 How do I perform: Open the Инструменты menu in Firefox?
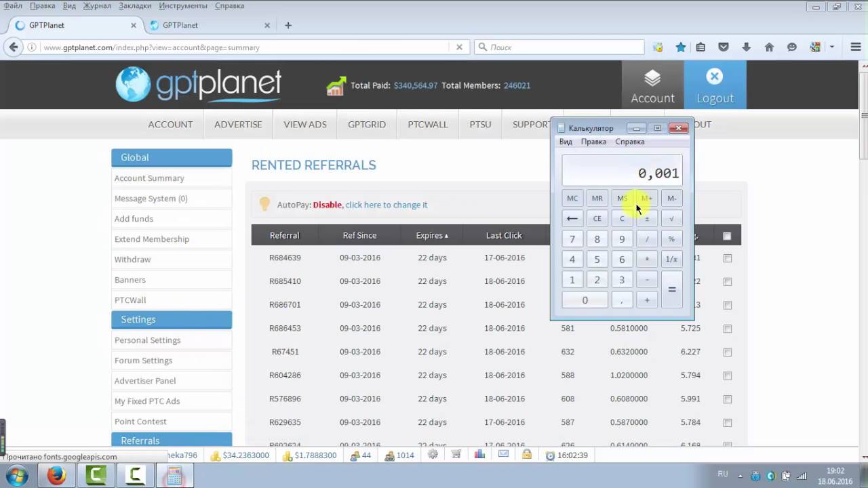coord(183,5)
